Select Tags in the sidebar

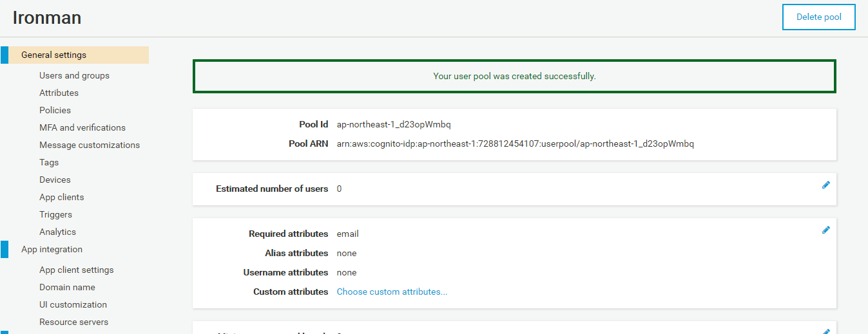coord(49,162)
